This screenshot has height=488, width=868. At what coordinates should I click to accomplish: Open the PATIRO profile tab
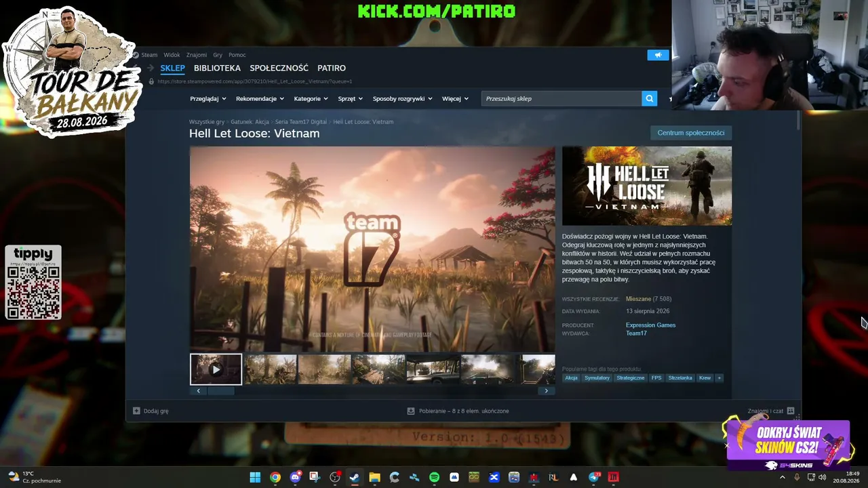point(332,68)
